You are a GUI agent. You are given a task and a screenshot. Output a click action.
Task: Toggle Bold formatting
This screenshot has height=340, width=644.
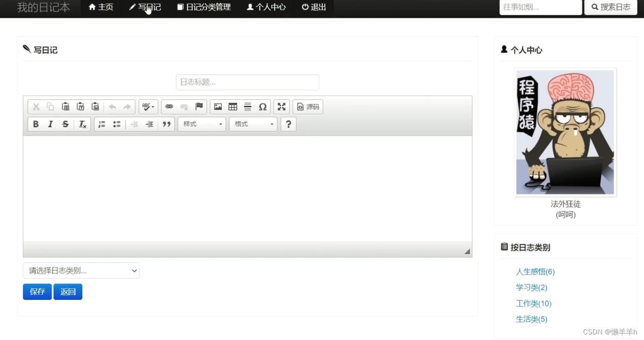[x=36, y=124]
